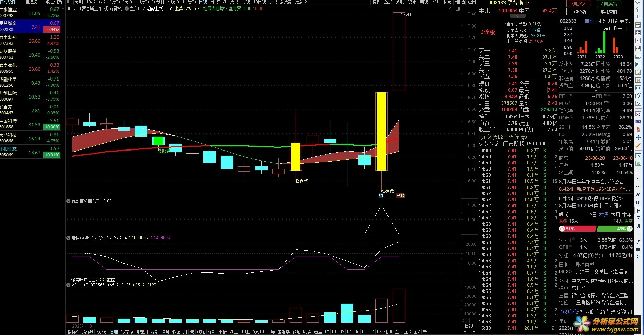
Task: Click the 一键全撤 button
Action: [578, 12]
